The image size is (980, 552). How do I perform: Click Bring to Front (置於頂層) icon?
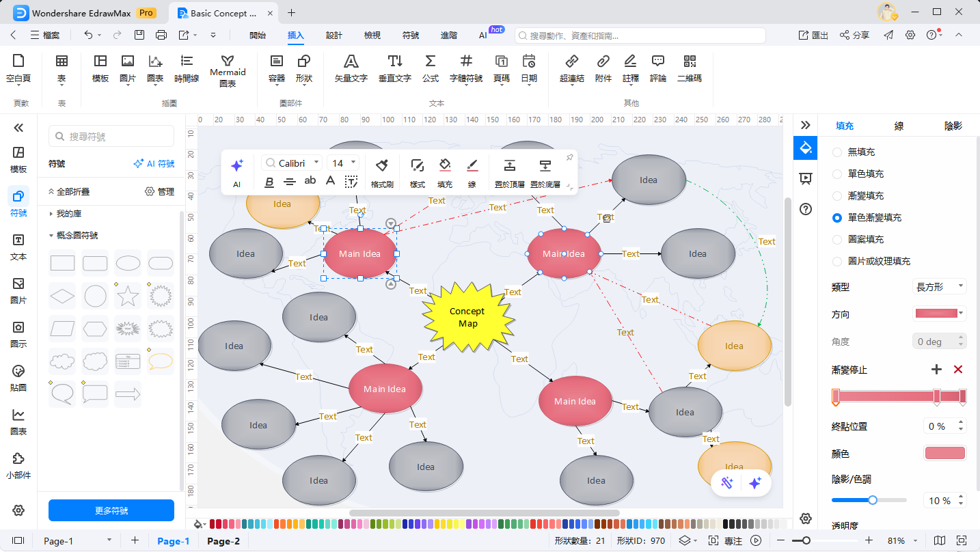(509, 173)
